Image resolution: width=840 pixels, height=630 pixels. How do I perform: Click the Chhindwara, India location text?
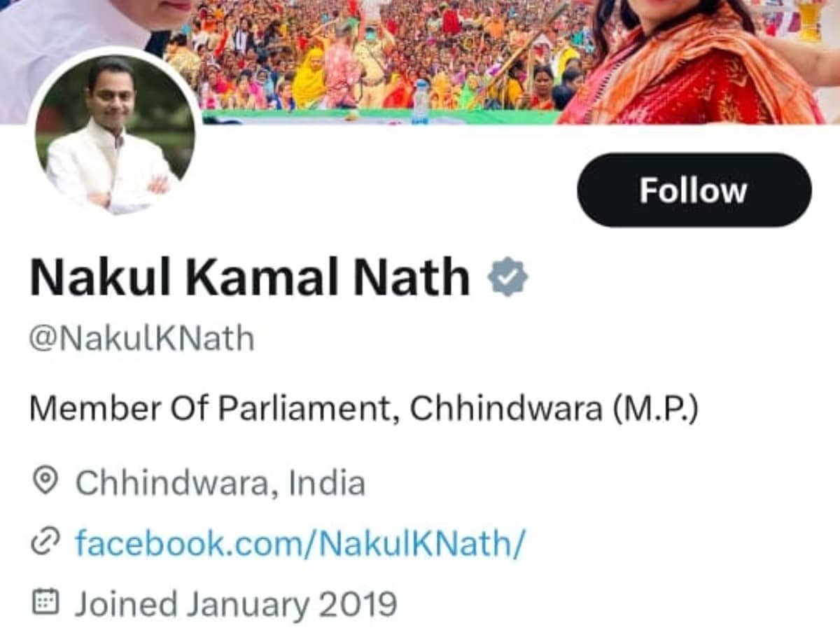click(220, 483)
